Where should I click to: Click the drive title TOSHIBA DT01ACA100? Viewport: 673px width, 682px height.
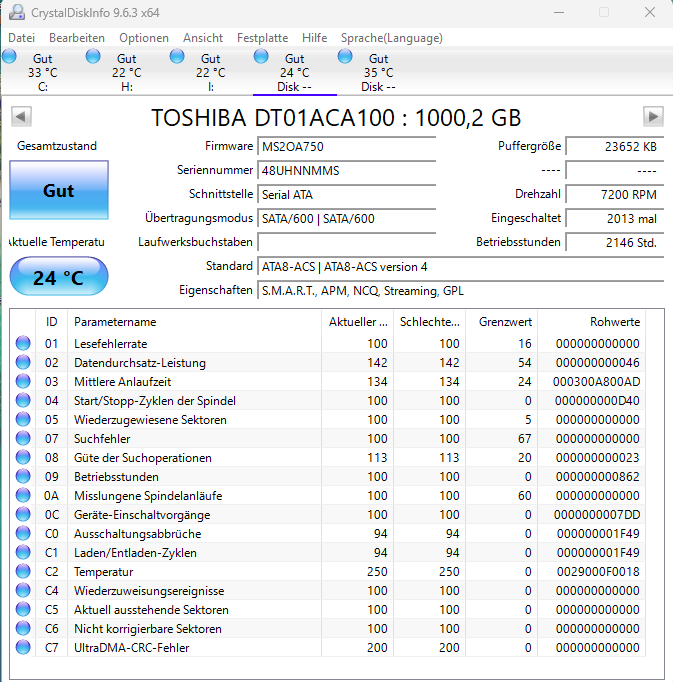click(x=336, y=117)
